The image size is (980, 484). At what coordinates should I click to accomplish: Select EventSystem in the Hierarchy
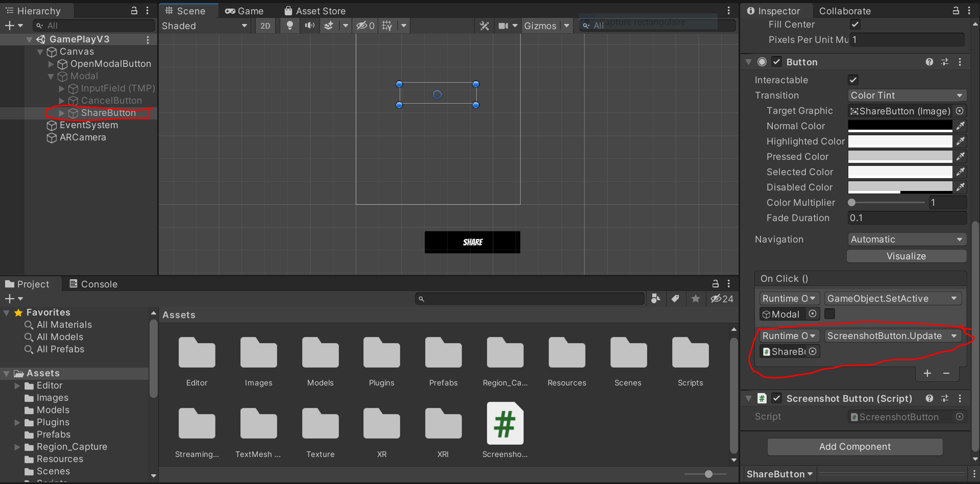pyautogui.click(x=88, y=125)
